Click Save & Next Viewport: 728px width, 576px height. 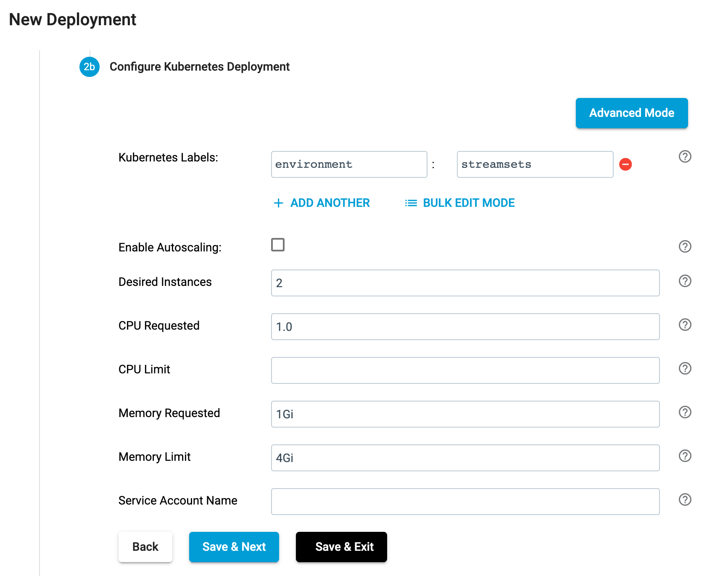pyautogui.click(x=234, y=547)
